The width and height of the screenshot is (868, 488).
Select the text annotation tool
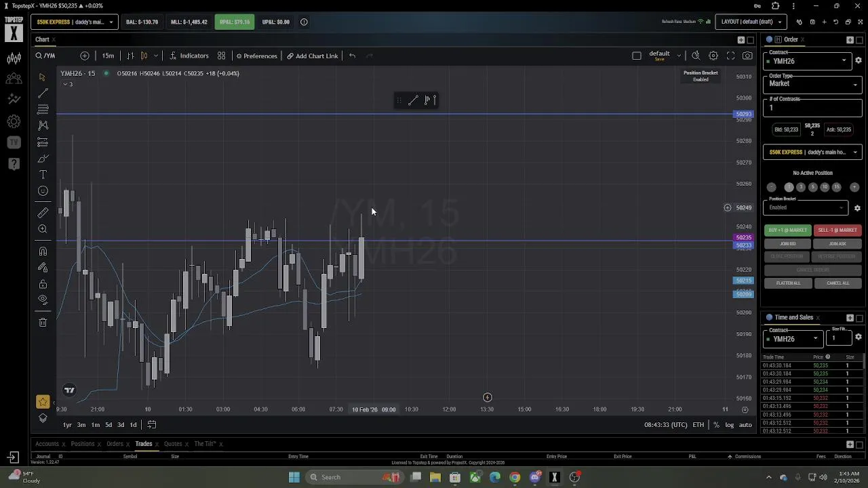(x=43, y=175)
